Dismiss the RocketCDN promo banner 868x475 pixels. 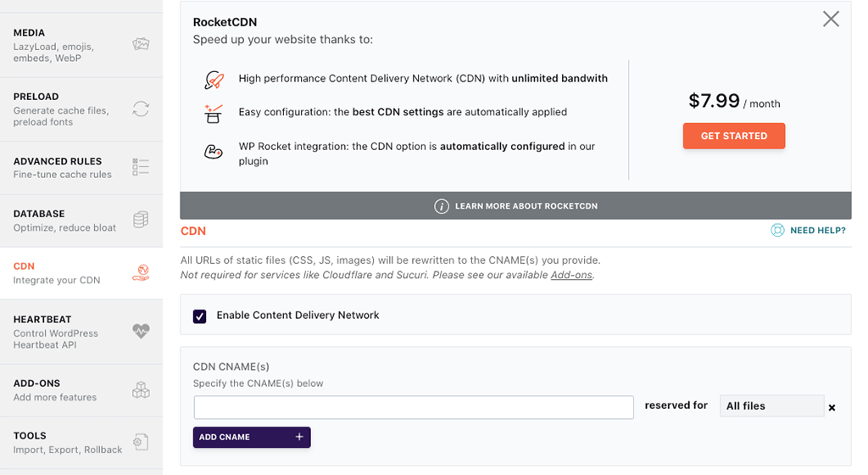[831, 19]
